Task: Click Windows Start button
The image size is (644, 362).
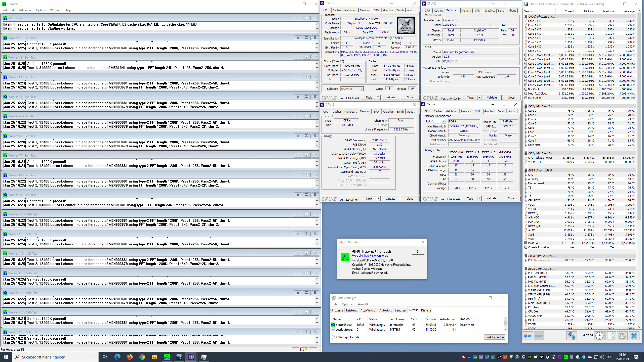Action: pyautogui.click(x=6, y=357)
